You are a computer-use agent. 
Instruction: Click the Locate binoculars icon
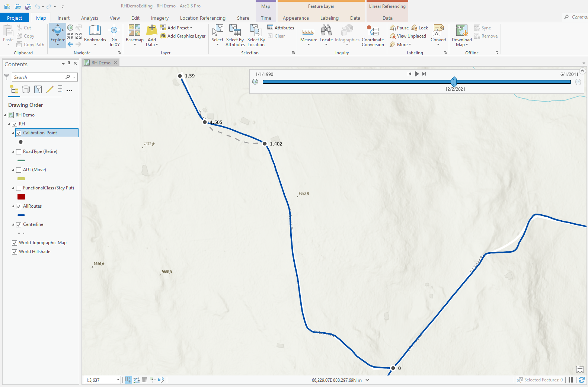(x=326, y=31)
